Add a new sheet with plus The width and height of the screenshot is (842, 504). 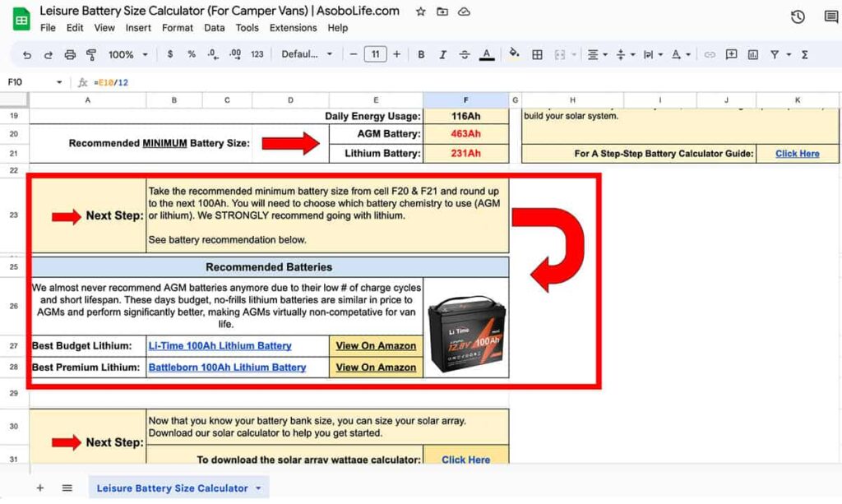pyautogui.click(x=40, y=488)
